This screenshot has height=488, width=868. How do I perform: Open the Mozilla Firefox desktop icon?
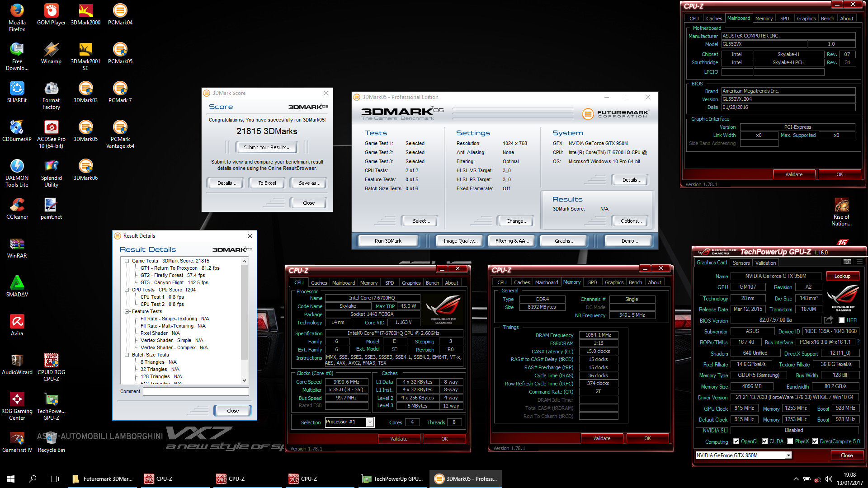point(17,17)
